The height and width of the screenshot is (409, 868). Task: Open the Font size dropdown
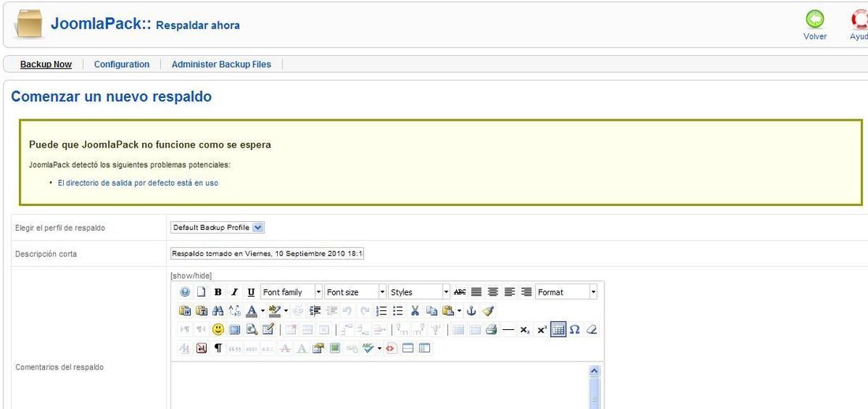pos(355,292)
